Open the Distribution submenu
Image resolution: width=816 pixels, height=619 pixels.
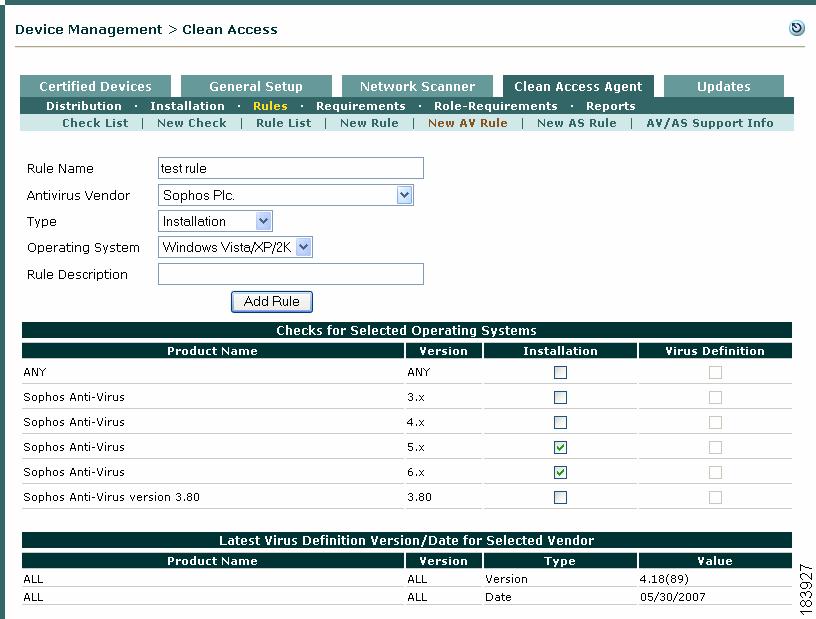pyautogui.click(x=84, y=106)
